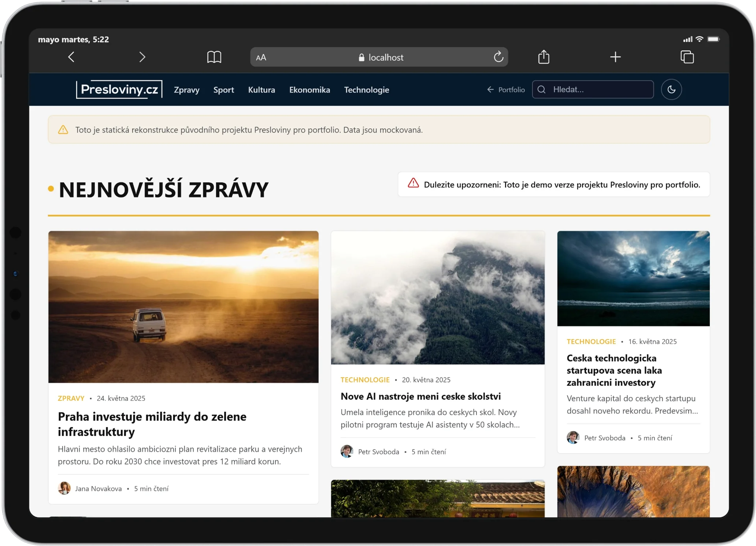Viewport: 756px width, 546px height.
Task: Select the Zpravy navigation item
Action: coord(186,90)
